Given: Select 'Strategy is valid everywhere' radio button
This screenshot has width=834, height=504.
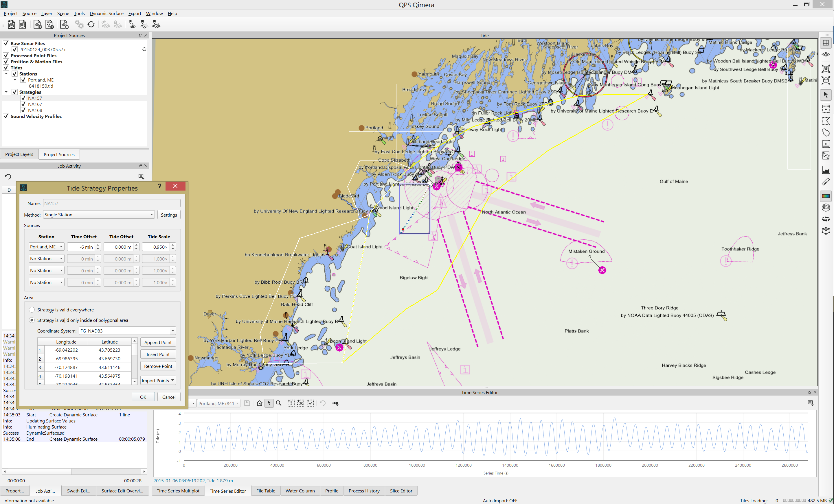Looking at the screenshot, I should click(x=32, y=310).
